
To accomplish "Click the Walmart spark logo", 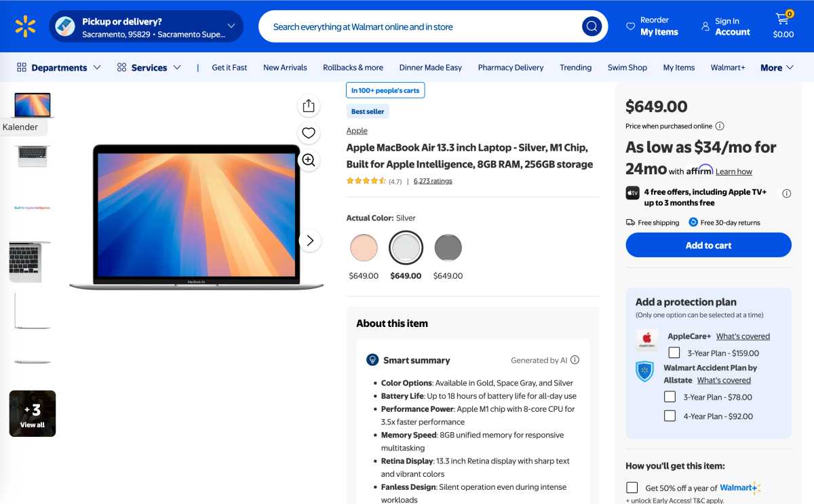I will [x=25, y=26].
